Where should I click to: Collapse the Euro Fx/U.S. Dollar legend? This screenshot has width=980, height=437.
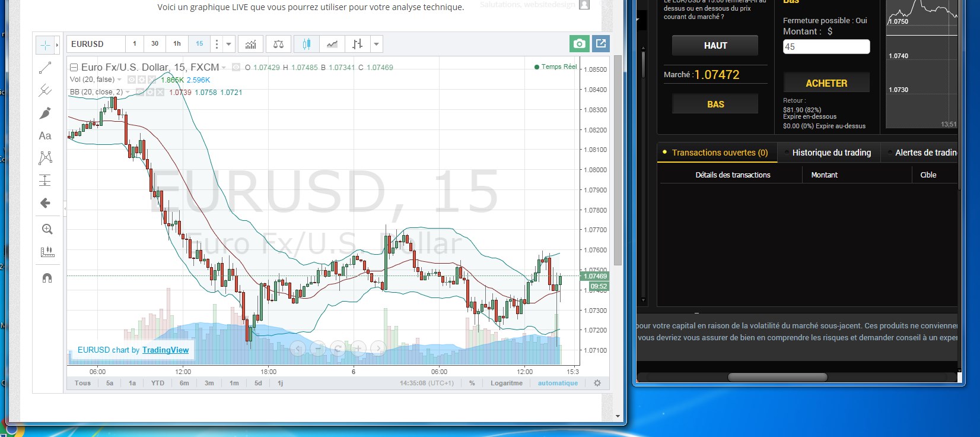(74, 68)
